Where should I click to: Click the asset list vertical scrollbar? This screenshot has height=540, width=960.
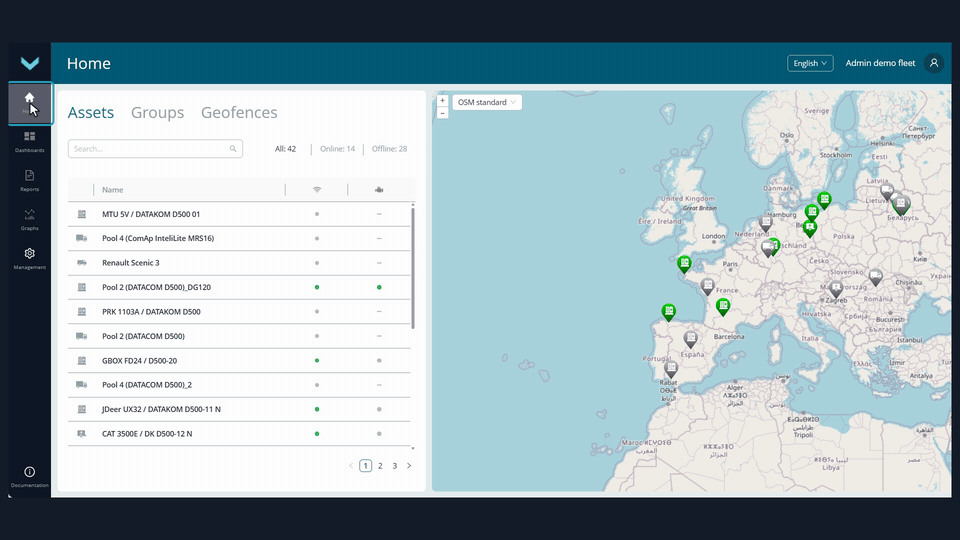(x=413, y=268)
